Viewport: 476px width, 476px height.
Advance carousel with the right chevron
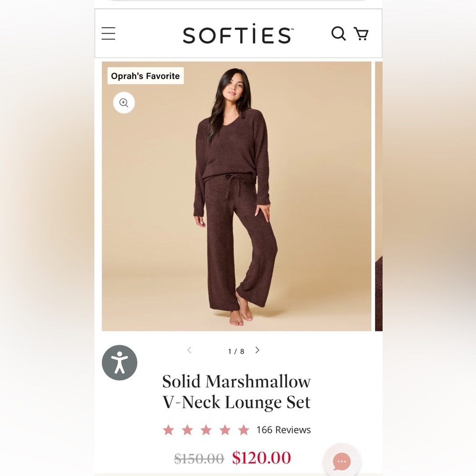coord(257,350)
